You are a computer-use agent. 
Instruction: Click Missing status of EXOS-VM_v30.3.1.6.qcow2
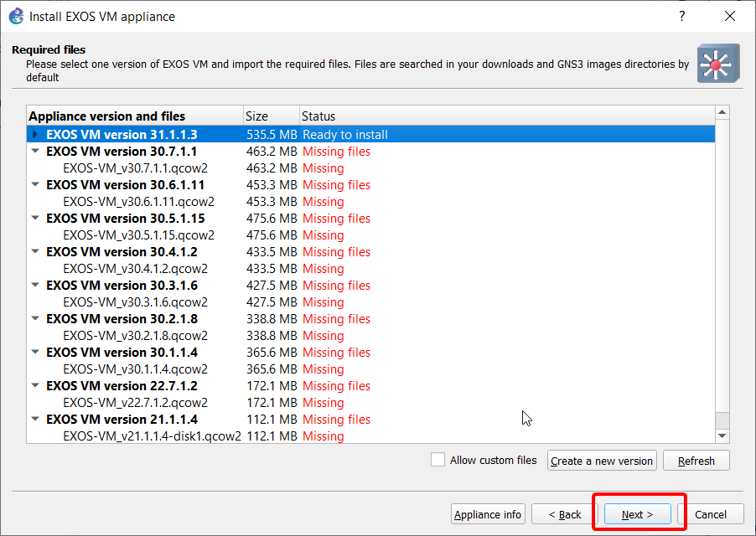(x=323, y=302)
